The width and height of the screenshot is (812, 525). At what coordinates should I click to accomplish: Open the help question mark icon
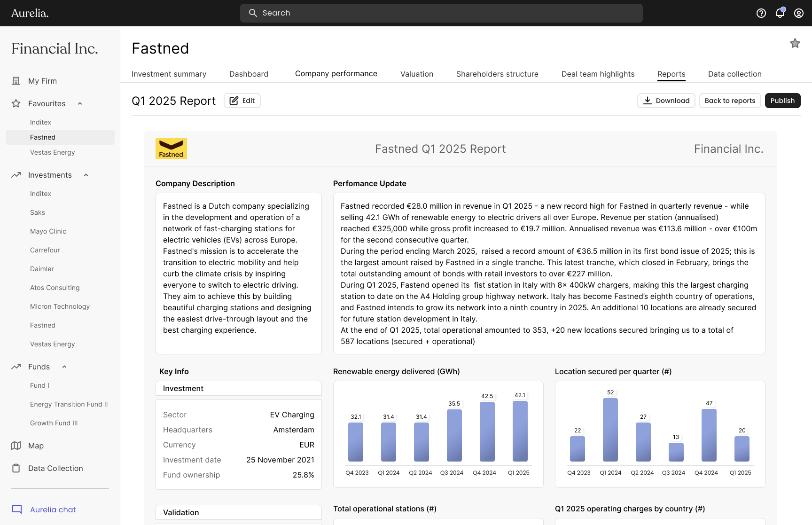tap(761, 13)
